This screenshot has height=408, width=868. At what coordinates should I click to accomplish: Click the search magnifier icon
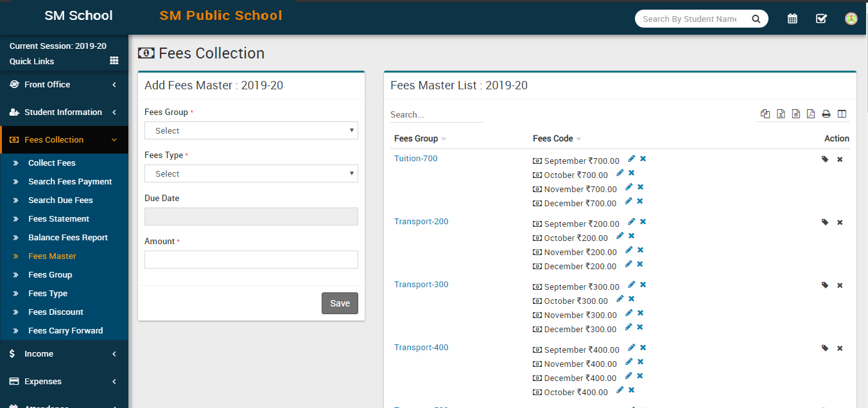(756, 19)
